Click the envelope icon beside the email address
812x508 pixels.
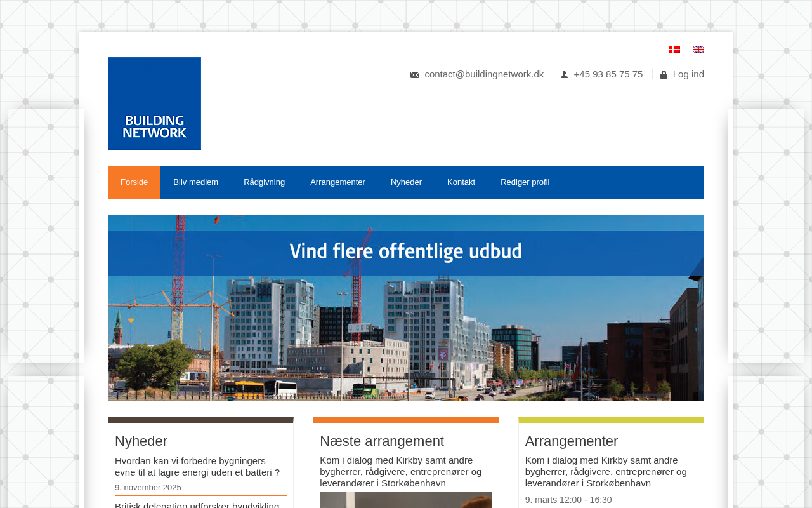415,75
